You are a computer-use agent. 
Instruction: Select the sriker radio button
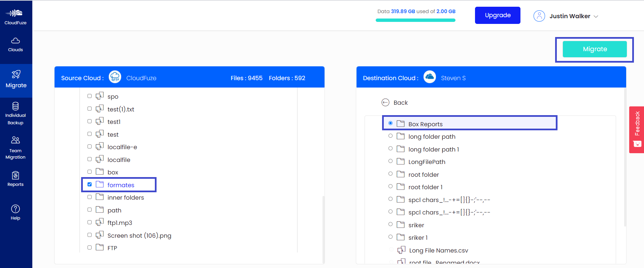click(x=391, y=224)
